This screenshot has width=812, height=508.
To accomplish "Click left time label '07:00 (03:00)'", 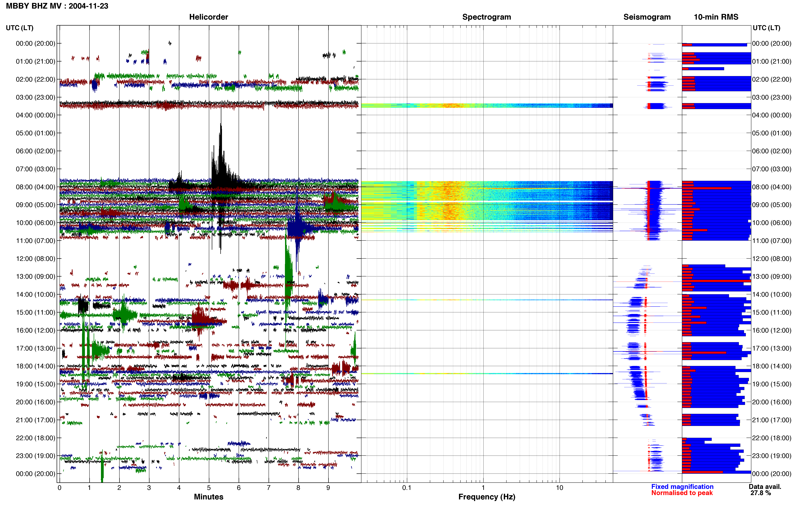I will [x=36, y=169].
